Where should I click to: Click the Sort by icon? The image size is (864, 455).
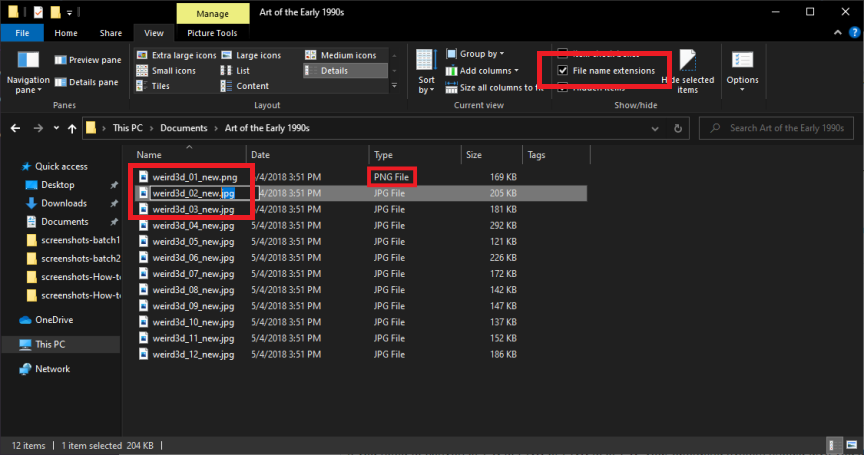point(426,70)
